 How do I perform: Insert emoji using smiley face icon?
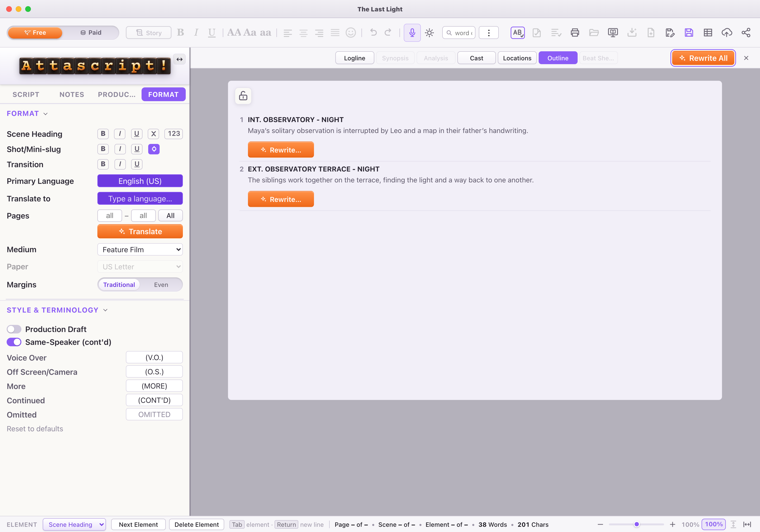(x=351, y=33)
